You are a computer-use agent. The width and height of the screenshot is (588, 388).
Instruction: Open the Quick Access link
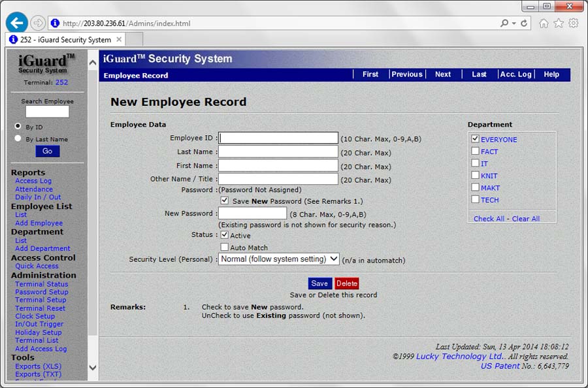click(37, 266)
